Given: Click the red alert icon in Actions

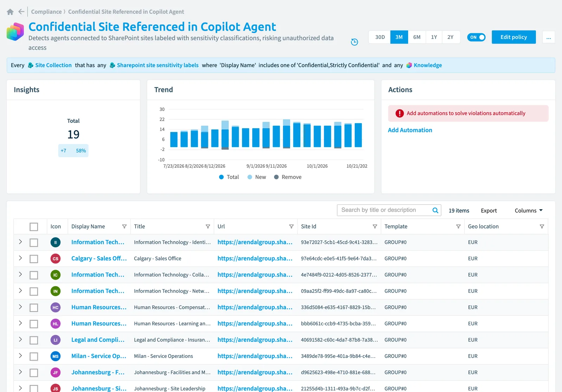Looking at the screenshot, I should click(400, 113).
